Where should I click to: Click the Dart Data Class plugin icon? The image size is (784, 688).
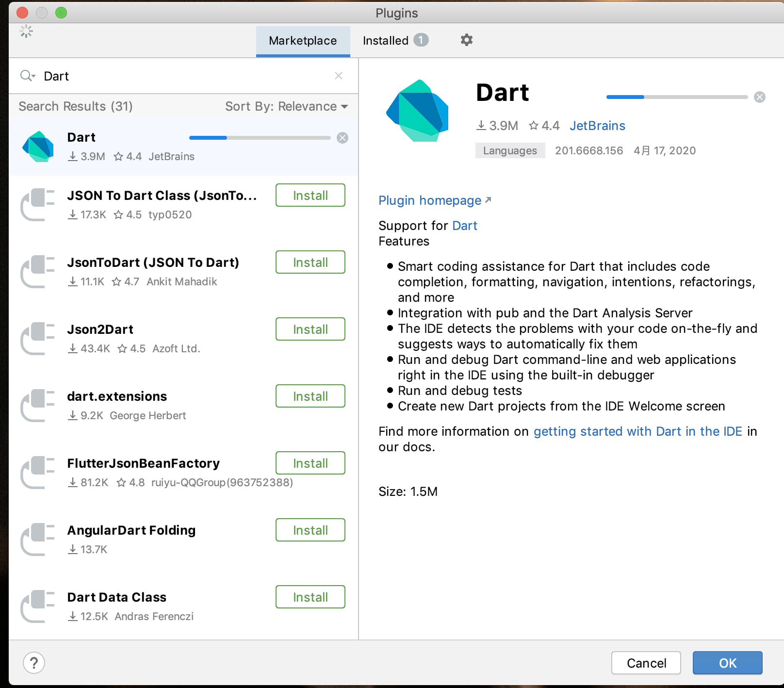coord(38,606)
